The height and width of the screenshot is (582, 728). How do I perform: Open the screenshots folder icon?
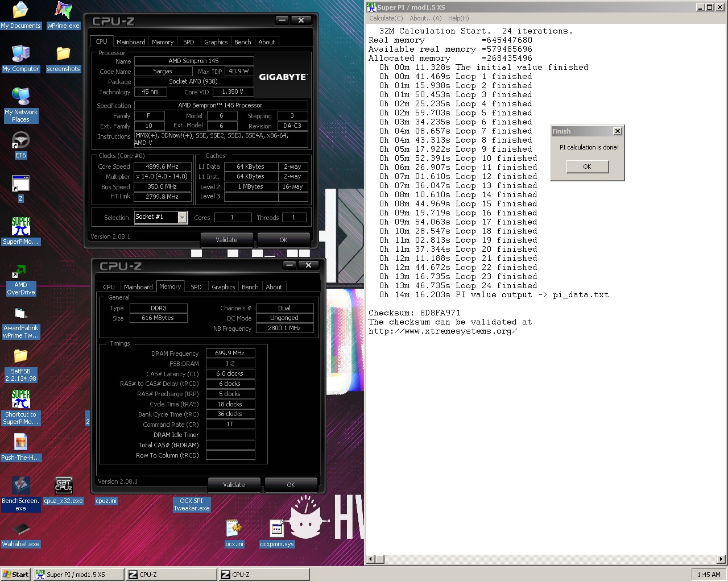(63, 59)
